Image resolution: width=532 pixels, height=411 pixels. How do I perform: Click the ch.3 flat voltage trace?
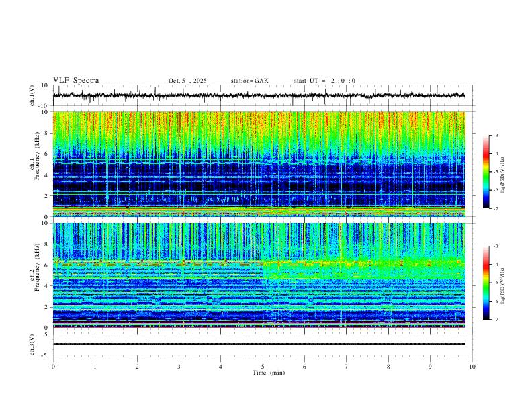point(259,344)
